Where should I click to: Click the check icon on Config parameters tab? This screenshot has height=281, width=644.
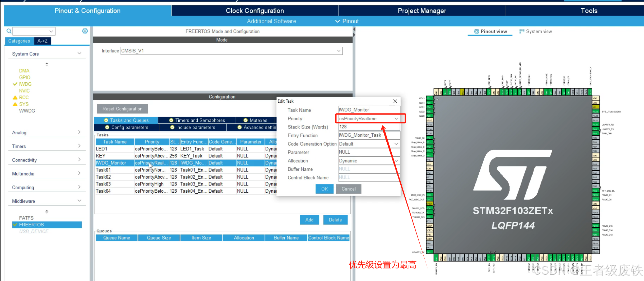click(x=107, y=127)
